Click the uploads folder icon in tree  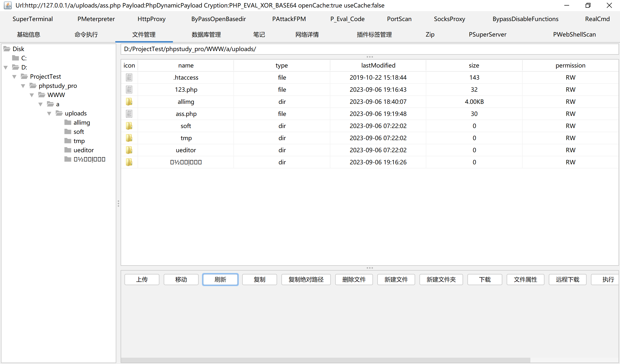point(59,113)
